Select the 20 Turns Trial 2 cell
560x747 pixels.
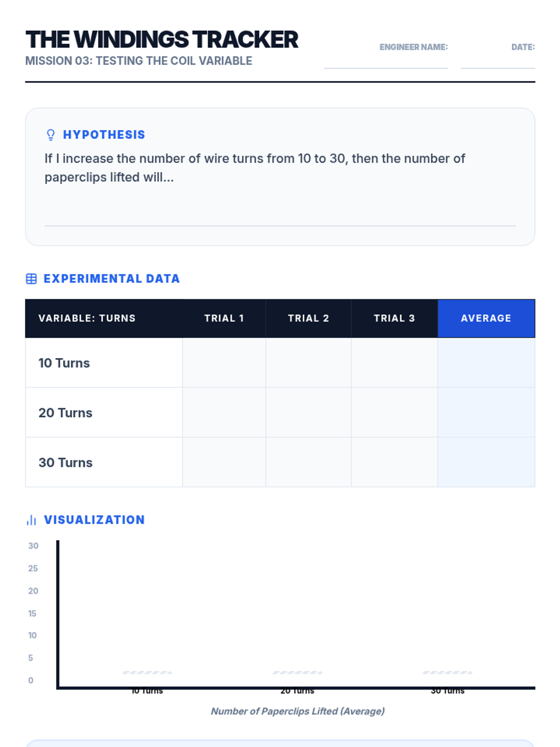(x=308, y=413)
